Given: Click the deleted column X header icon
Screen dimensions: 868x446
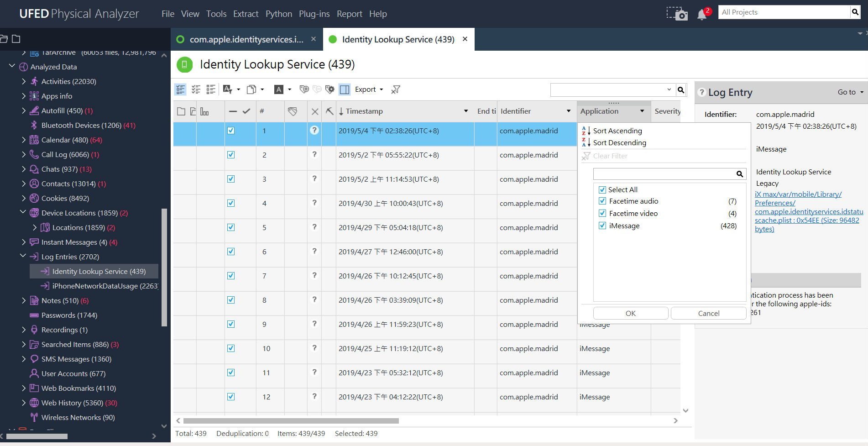Looking at the screenshot, I should pos(315,111).
